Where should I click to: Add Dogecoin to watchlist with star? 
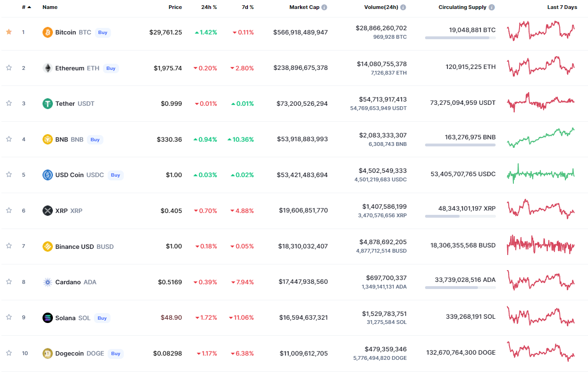click(x=9, y=353)
